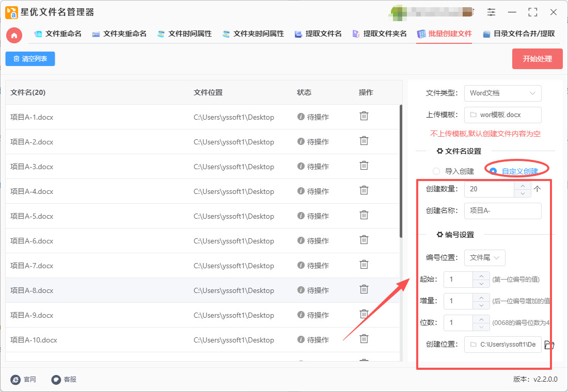This screenshot has width=568, height=392.
Task: Click the path cell of 项目A-6.docx
Action: 233,241
